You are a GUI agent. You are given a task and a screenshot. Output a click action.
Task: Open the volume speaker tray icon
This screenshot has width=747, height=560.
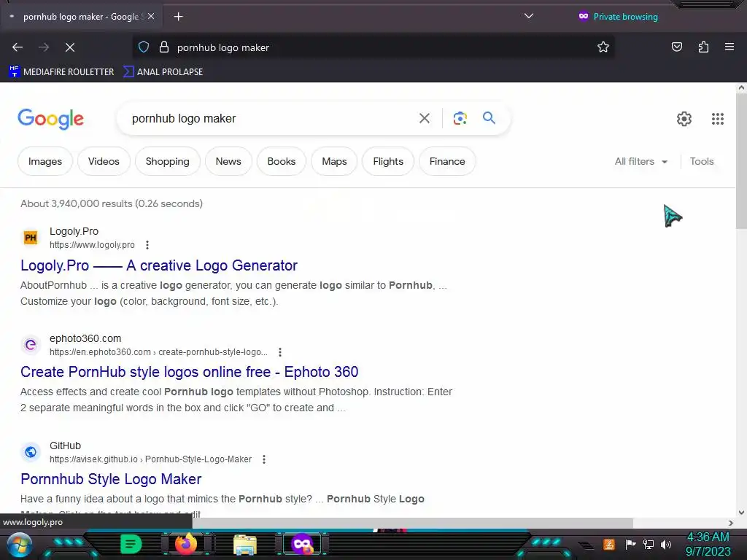(x=665, y=544)
